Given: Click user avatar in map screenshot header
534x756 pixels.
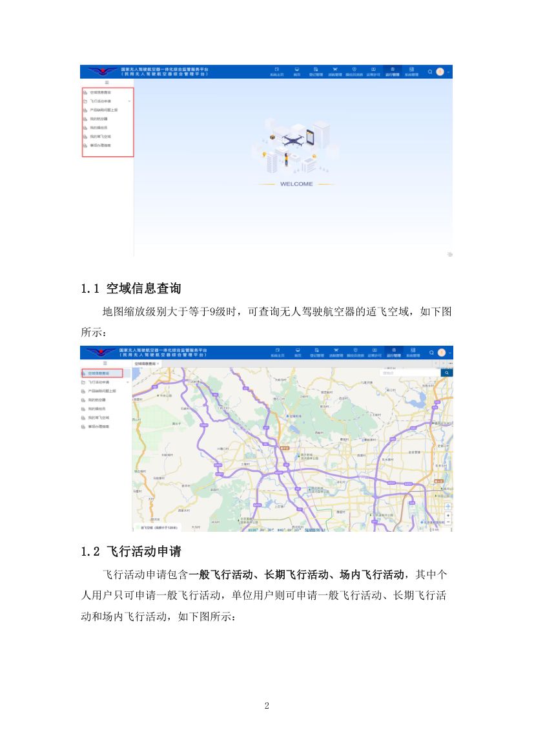Looking at the screenshot, I should click(x=442, y=352).
